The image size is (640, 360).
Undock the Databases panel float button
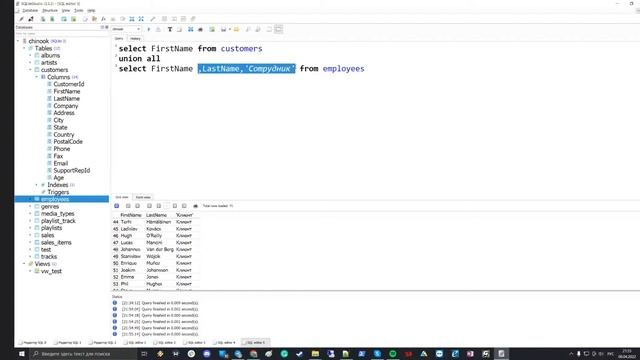pyautogui.click(x=102, y=27)
